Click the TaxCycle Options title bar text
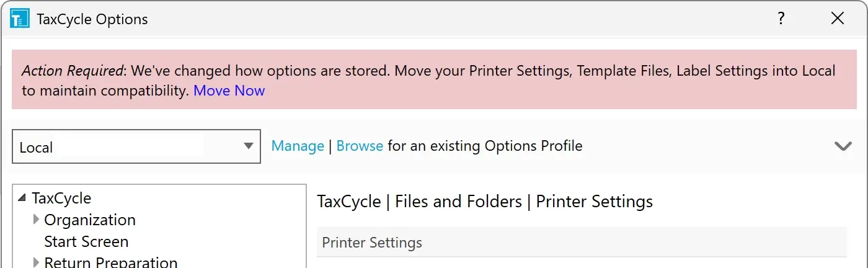 (92, 19)
